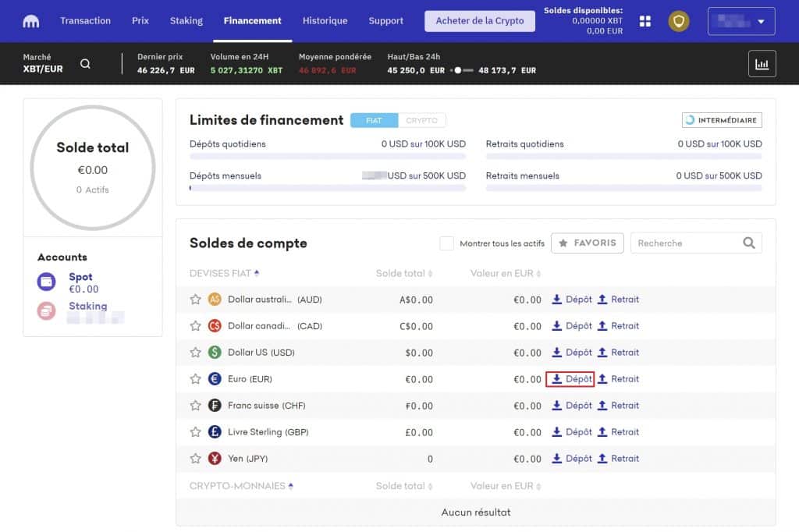The width and height of the screenshot is (799, 532).
Task: Click the apps grid icon in header
Action: pyautogui.click(x=645, y=21)
